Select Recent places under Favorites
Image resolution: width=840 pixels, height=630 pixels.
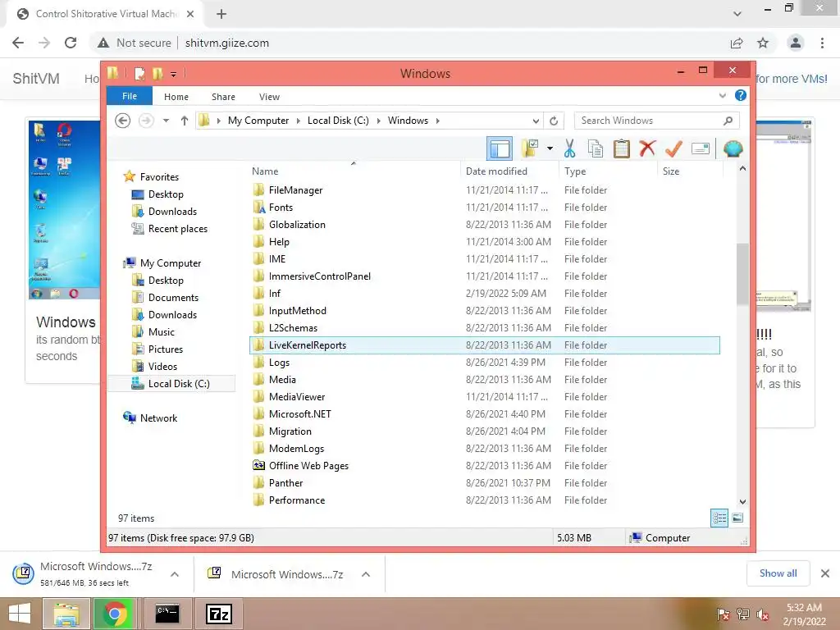pyautogui.click(x=178, y=229)
